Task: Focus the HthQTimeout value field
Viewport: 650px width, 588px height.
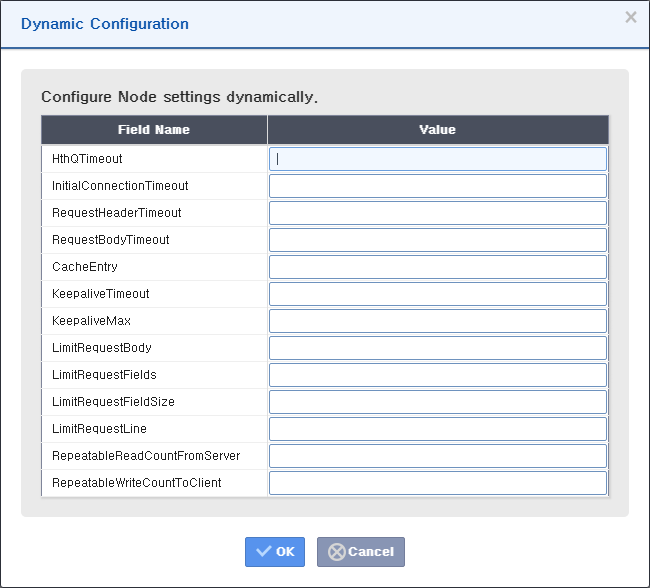Action: [438, 159]
